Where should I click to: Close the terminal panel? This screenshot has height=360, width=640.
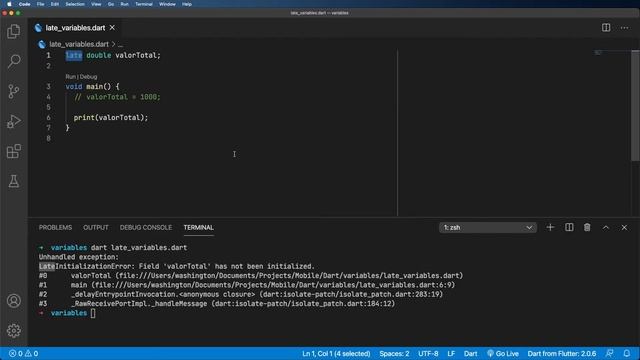(x=624, y=227)
